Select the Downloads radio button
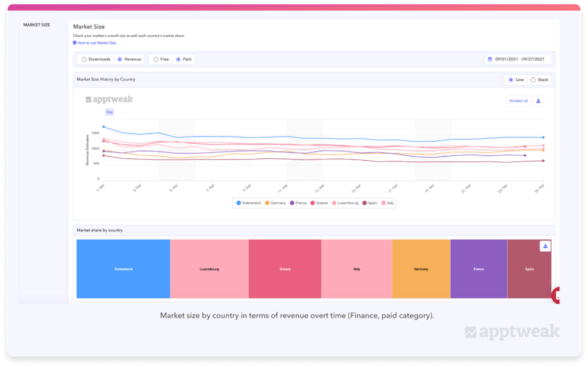Image resolution: width=588 pixels, height=367 pixels. [84, 59]
